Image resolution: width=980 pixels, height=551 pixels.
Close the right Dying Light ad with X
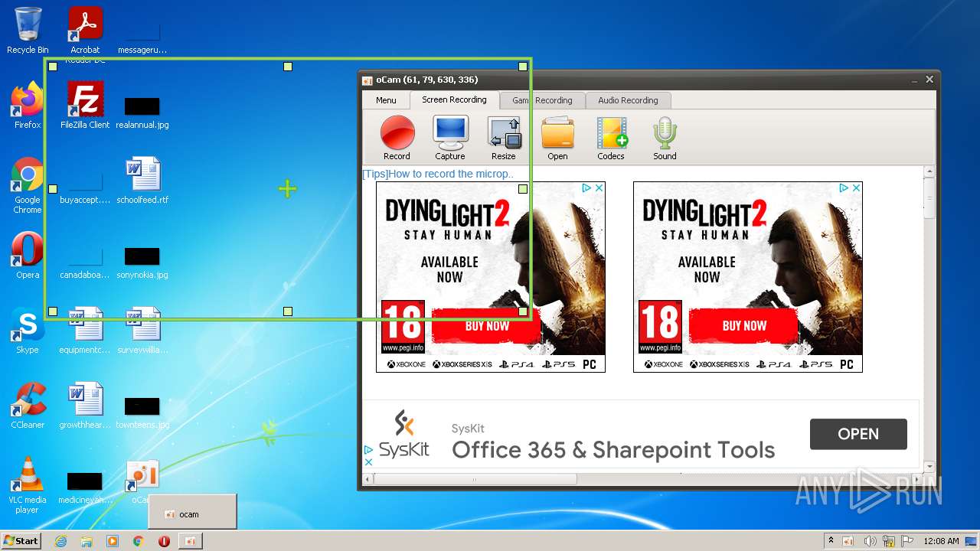coord(856,187)
